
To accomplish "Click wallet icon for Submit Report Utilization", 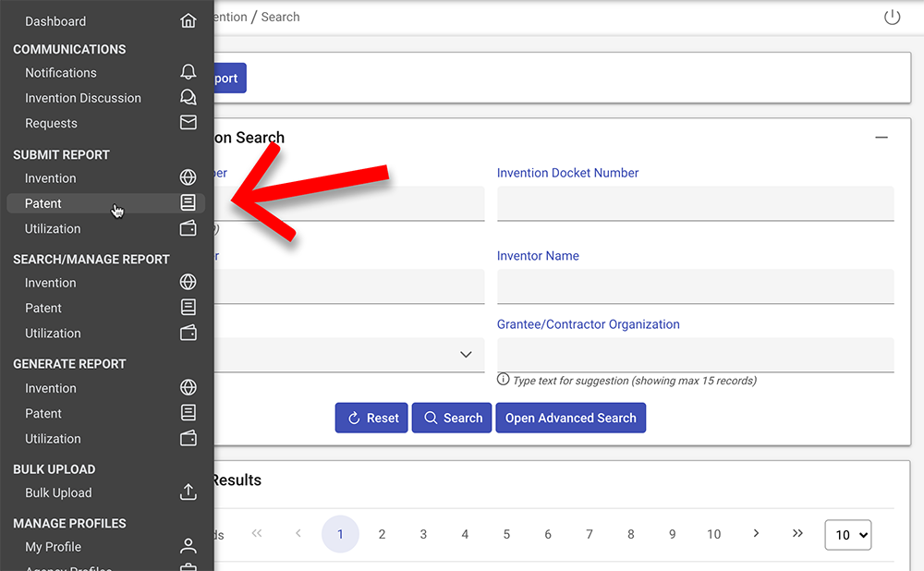I will (188, 228).
